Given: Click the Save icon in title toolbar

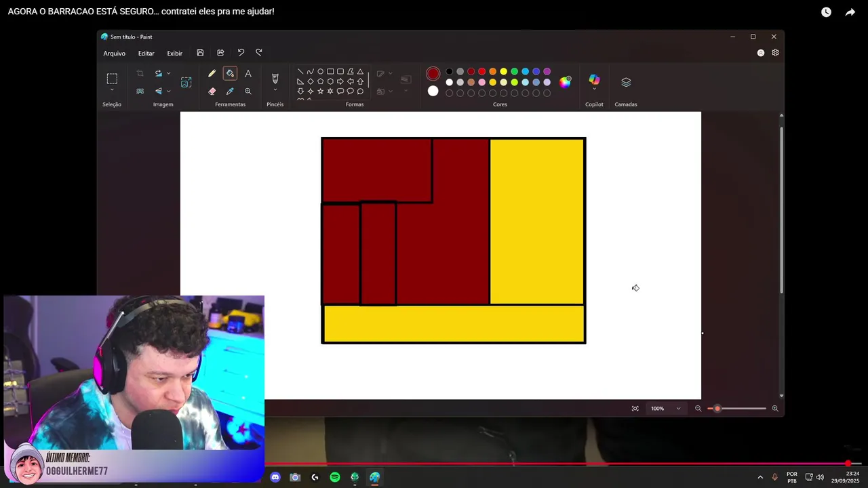Looking at the screenshot, I should point(200,53).
